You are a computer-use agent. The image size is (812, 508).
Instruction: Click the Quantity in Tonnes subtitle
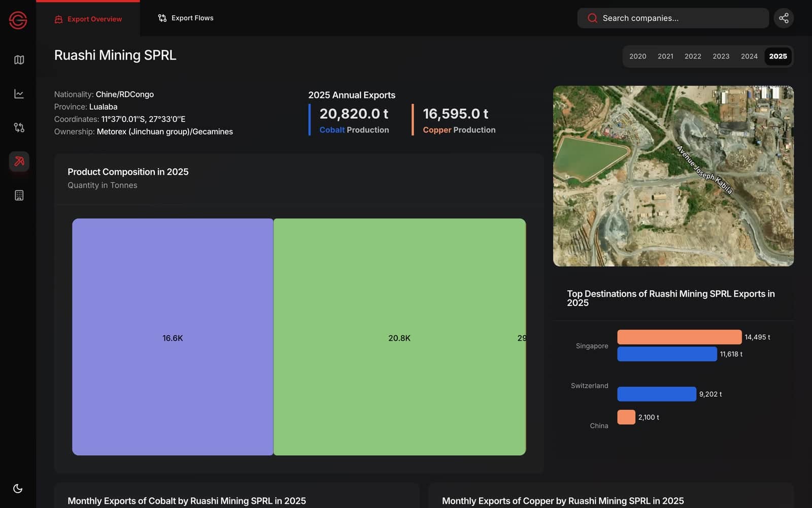[103, 185]
